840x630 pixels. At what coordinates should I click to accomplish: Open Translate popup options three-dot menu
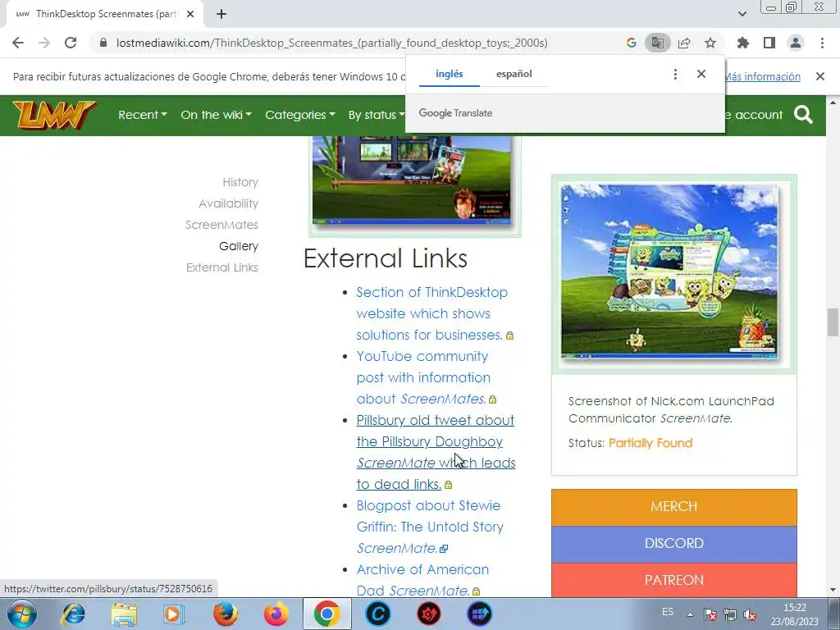[x=675, y=74]
